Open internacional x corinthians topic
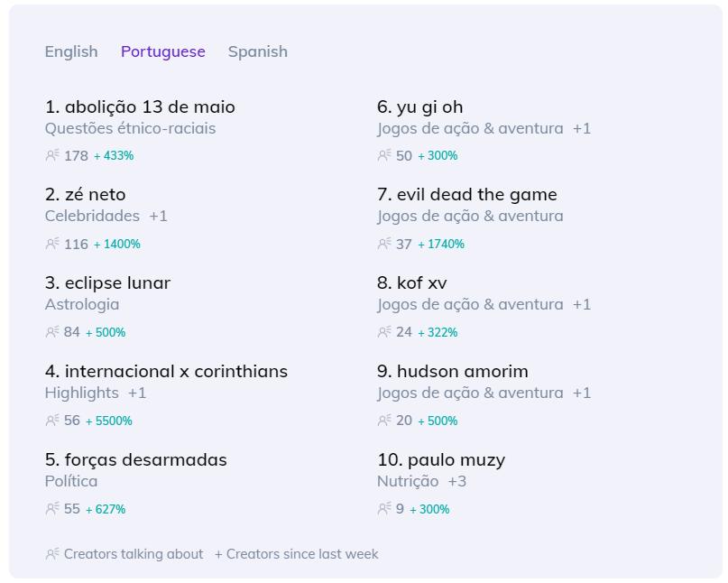 (x=166, y=372)
